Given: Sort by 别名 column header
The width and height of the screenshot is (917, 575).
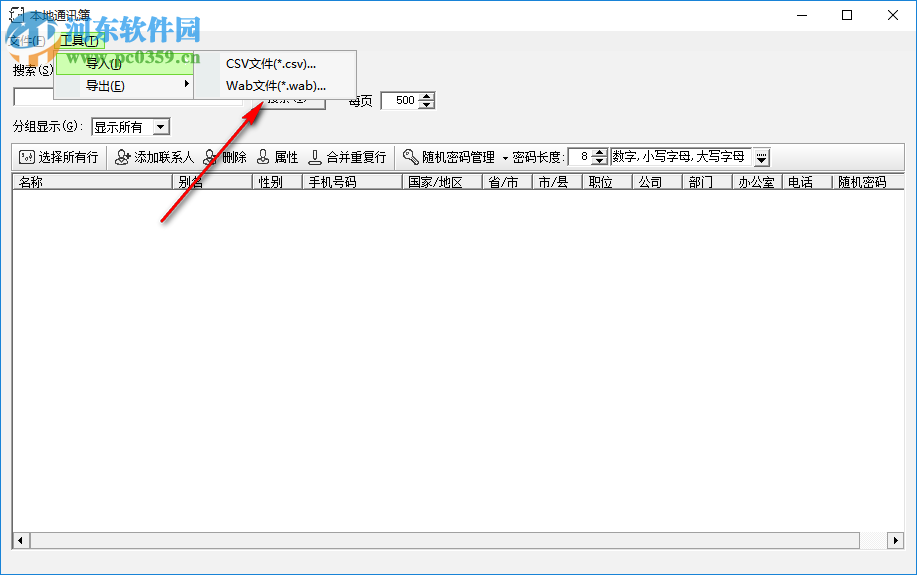Looking at the screenshot, I should [213, 183].
